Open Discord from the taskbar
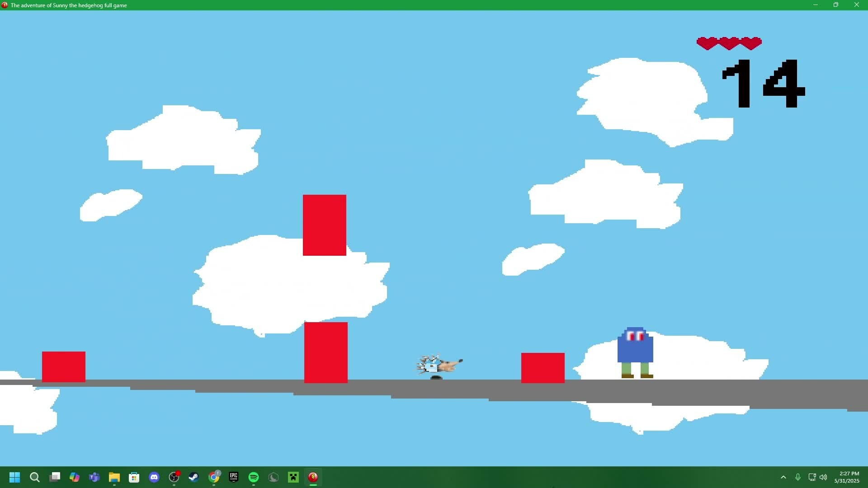868x488 pixels. click(154, 477)
